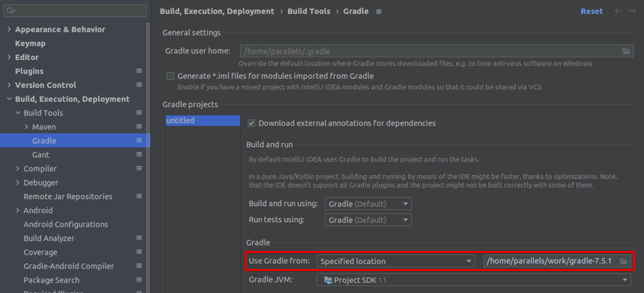Screen dimensions: 644x293
Task: Click project-level icon next to Gradle-Android Compiler
Action: click(x=139, y=266)
